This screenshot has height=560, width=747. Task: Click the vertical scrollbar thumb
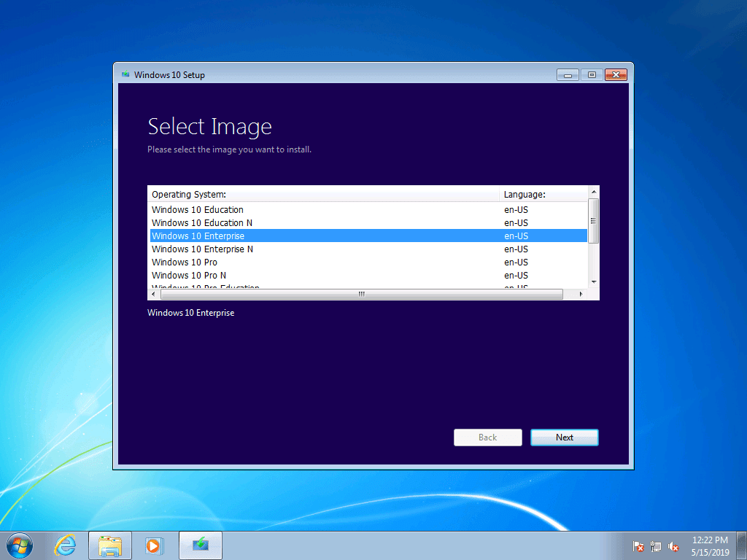point(594,221)
